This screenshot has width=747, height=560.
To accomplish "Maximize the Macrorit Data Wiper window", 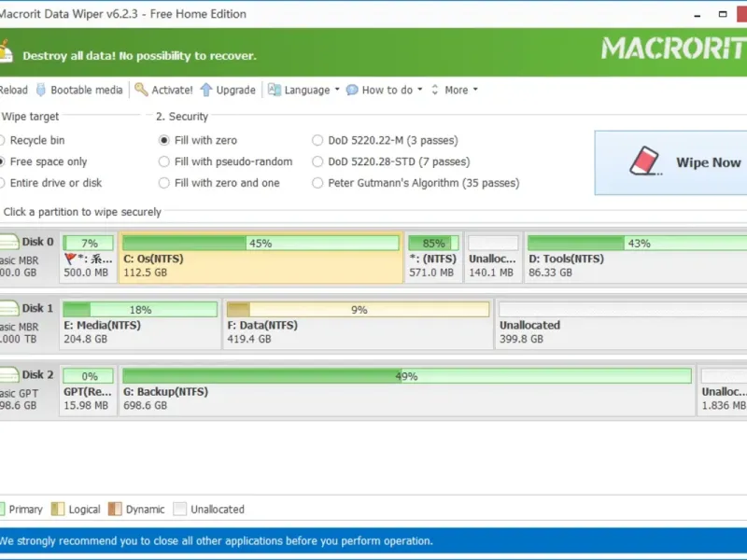I will point(723,14).
